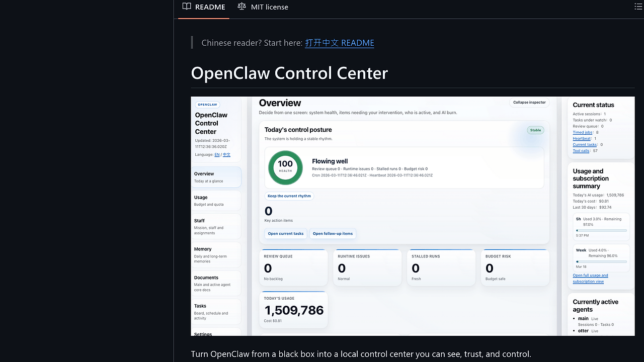Select Usage in the dashboard sidebar
Viewport: 644px width, 362px height.
coord(216,201)
